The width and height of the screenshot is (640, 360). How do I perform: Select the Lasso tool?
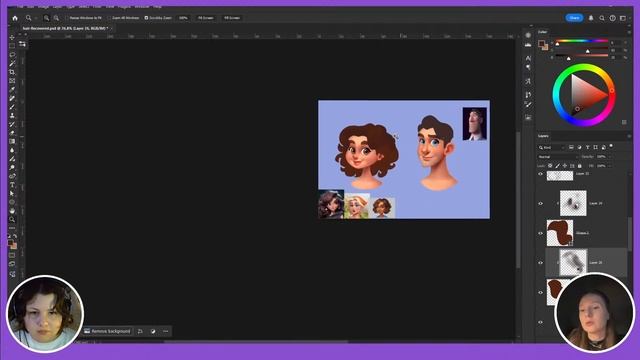tap(12, 55)
